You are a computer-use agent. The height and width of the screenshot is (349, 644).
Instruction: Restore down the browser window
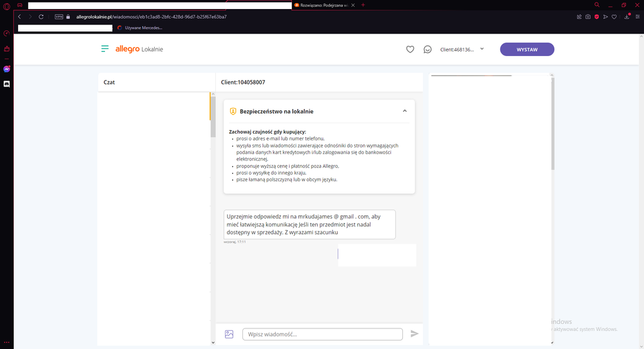point(624,5)
